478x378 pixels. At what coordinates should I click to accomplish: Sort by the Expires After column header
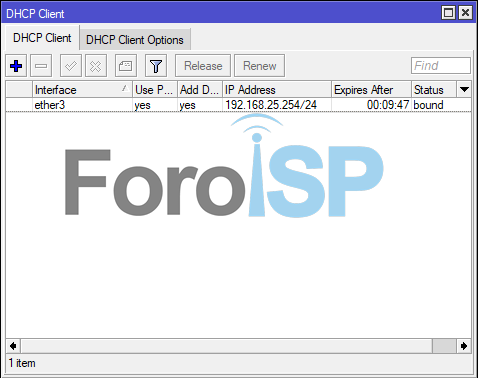click(371, 89)
